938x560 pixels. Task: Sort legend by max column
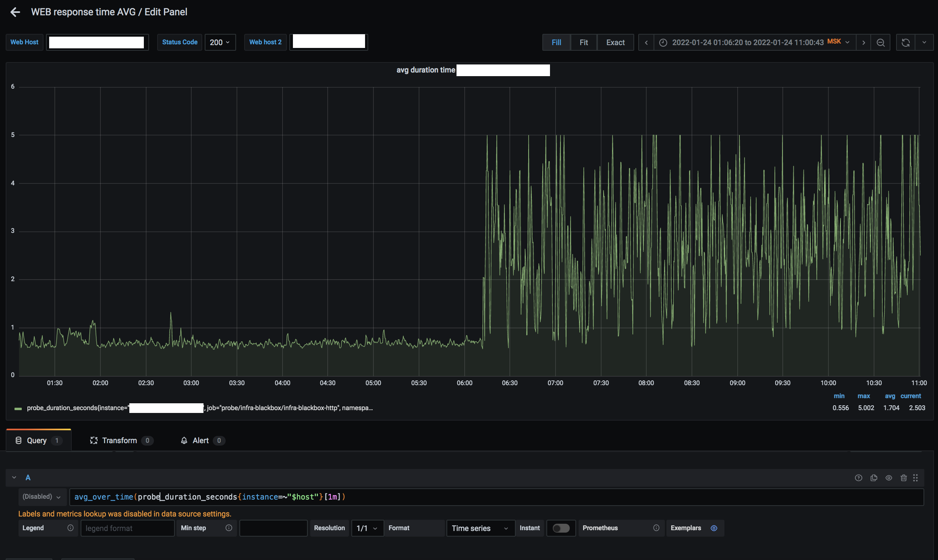tap(863, 396)
